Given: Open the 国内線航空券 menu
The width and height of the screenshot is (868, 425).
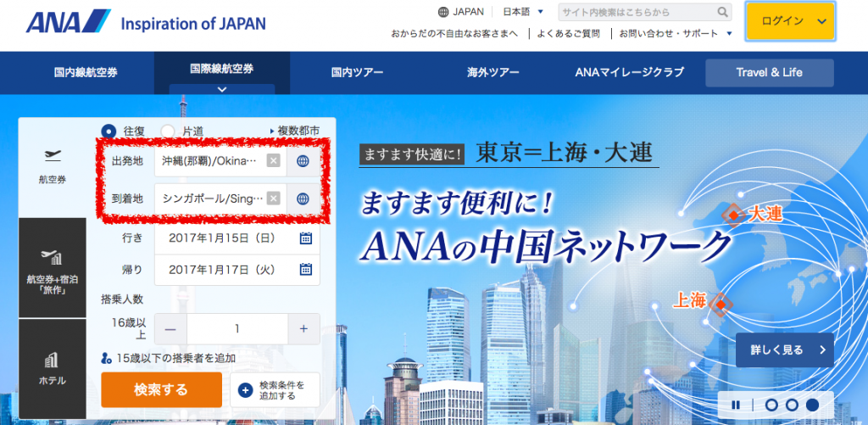Looking at the screenshot, I should point(86,73).
